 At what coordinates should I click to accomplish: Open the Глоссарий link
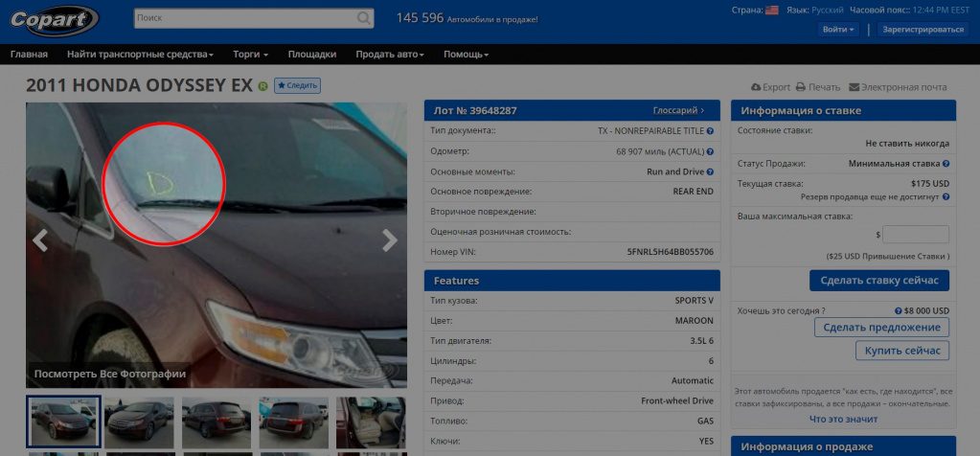[x=679, y=110]
